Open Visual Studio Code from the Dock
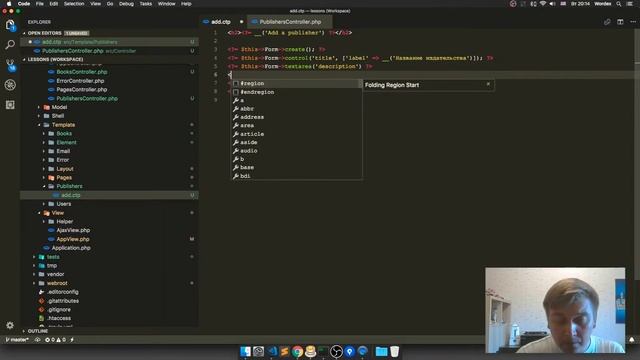This screenshot has width=640, height=360. tap(272, 351)
